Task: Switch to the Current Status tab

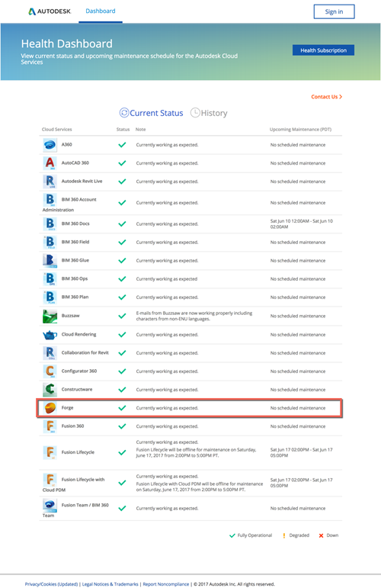Action: pos(152,113)
